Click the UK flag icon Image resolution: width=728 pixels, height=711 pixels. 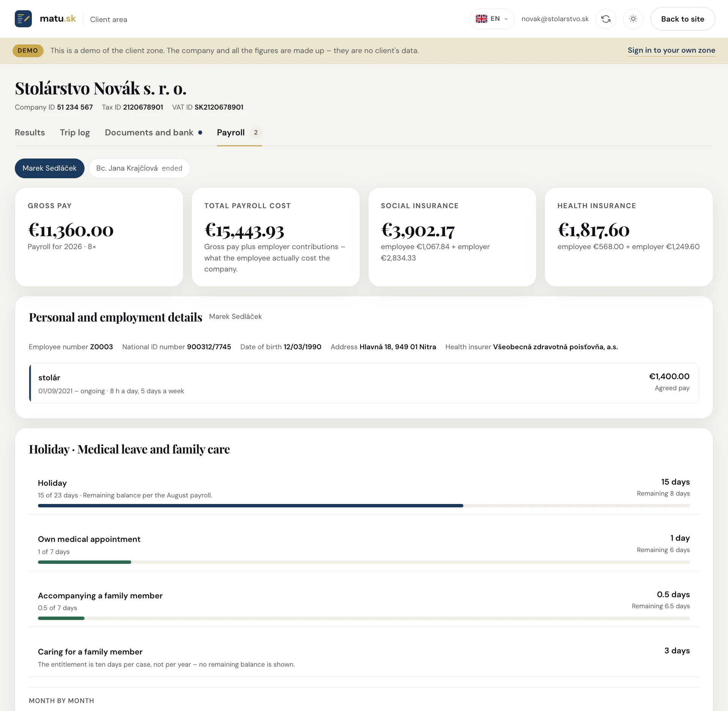click(x=482, y=19)
